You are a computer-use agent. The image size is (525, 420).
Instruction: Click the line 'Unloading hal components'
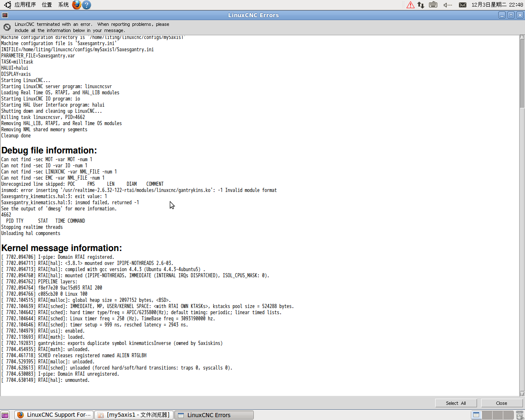(31, 233)
